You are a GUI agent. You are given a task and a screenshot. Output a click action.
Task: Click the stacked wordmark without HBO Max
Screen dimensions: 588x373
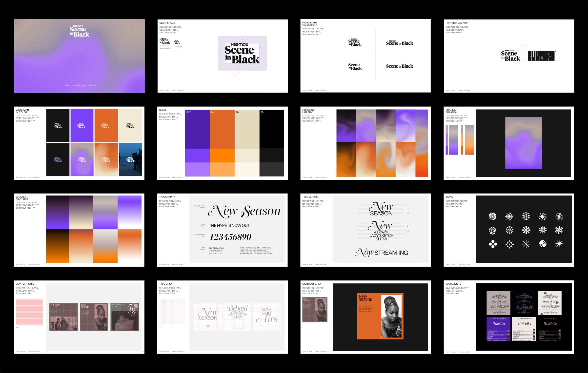[x=355, y=67]
